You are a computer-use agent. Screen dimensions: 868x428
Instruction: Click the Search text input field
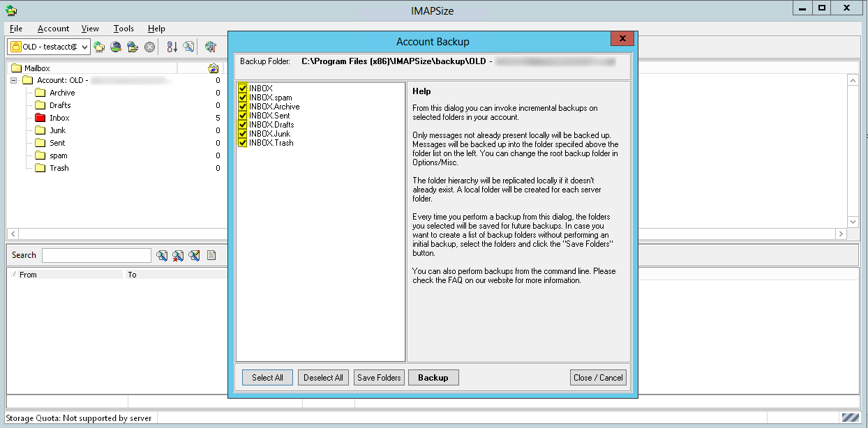click(96, 255)
